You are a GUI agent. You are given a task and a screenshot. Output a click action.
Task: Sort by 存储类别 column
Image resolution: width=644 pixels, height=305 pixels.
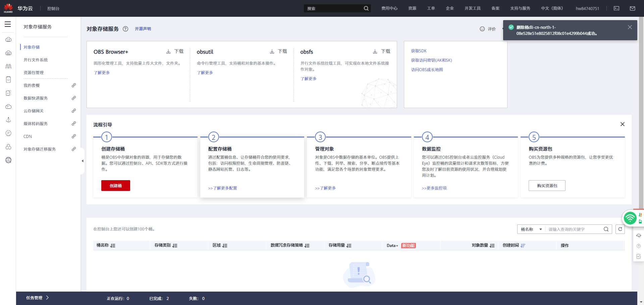tap(175, 246)
